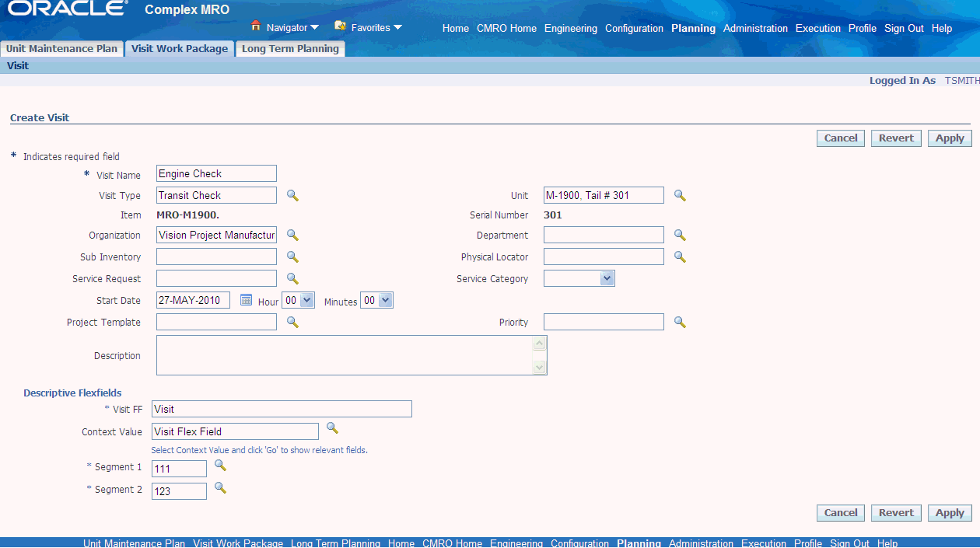The image size is (980, 548).
Task: Open the Segment 2 search lookup
Action: 220,488
